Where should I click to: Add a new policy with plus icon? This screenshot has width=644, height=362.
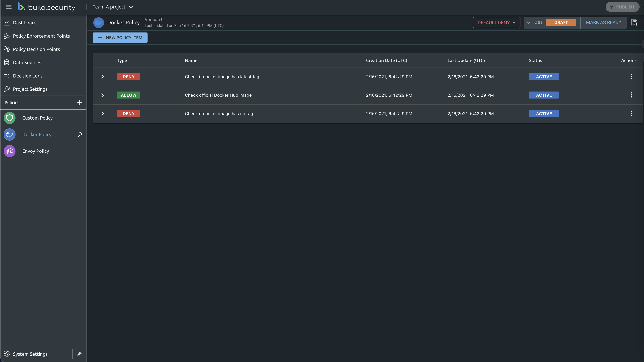click(79, 103)
